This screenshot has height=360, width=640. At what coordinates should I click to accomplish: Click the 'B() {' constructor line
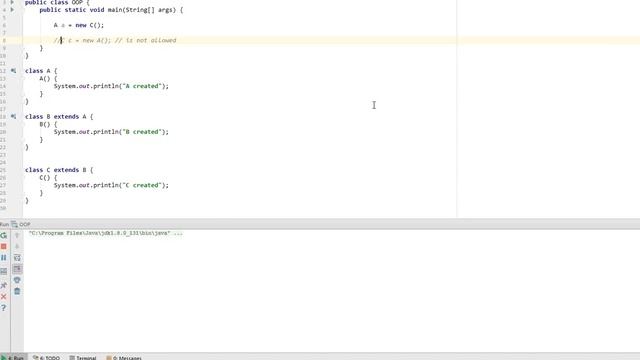(49, 124)
